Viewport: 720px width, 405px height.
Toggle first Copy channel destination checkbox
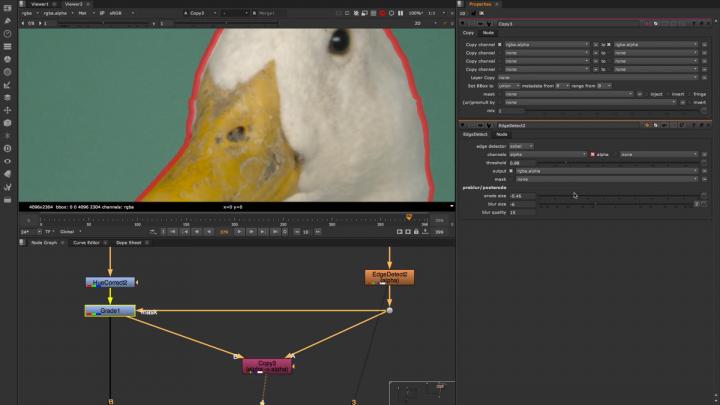point(609,45)
